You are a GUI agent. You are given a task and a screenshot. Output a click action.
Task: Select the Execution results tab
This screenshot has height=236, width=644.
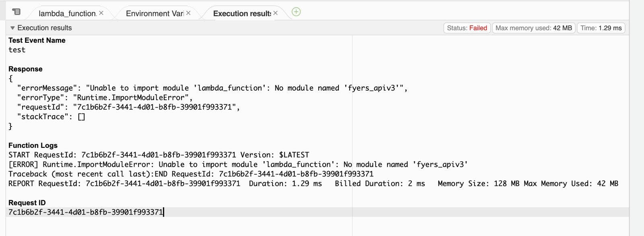[242, 14]
